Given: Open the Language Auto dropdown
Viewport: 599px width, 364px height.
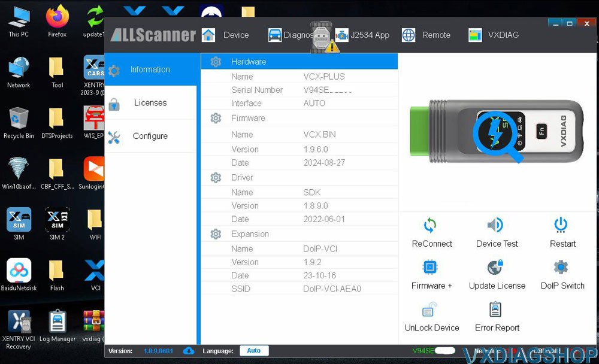Looking at the screenshot, I should pos(253,351).
